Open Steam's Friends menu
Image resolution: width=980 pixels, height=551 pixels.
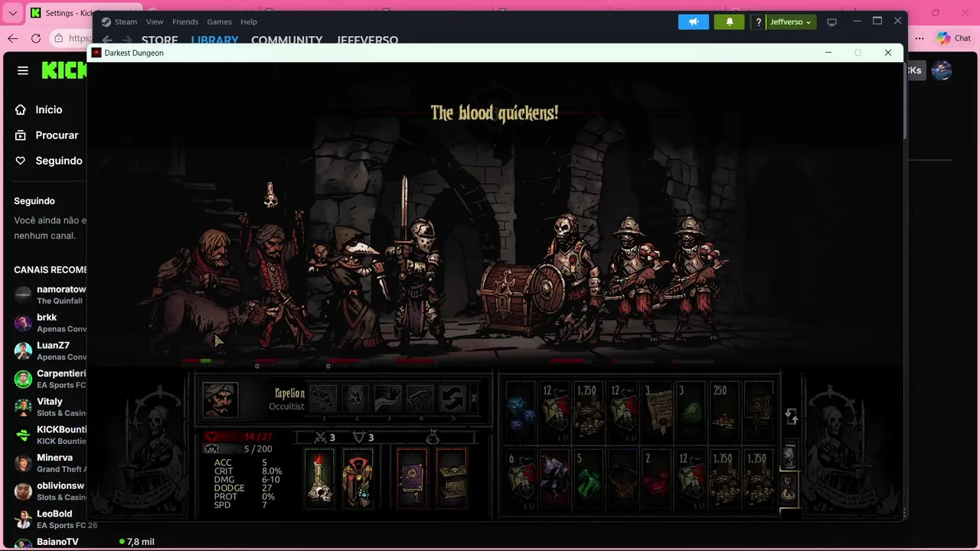tap(185, 21)
